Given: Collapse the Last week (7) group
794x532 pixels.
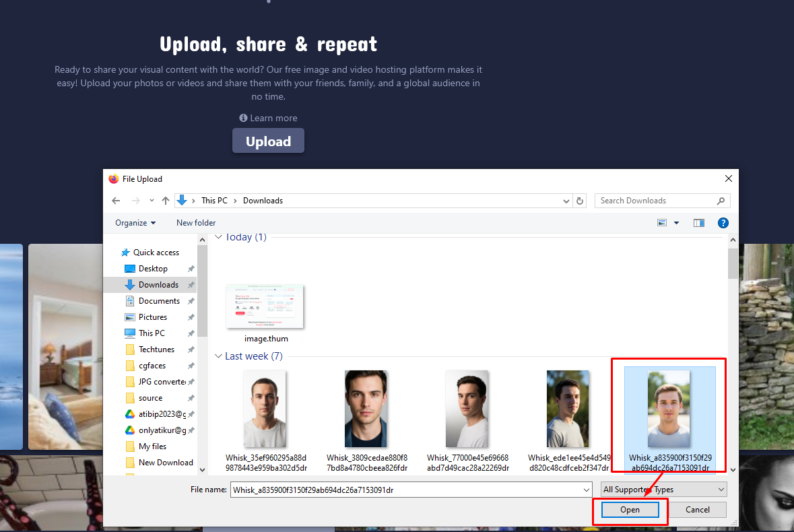Looking at the screenshot, I should (218, 356).
